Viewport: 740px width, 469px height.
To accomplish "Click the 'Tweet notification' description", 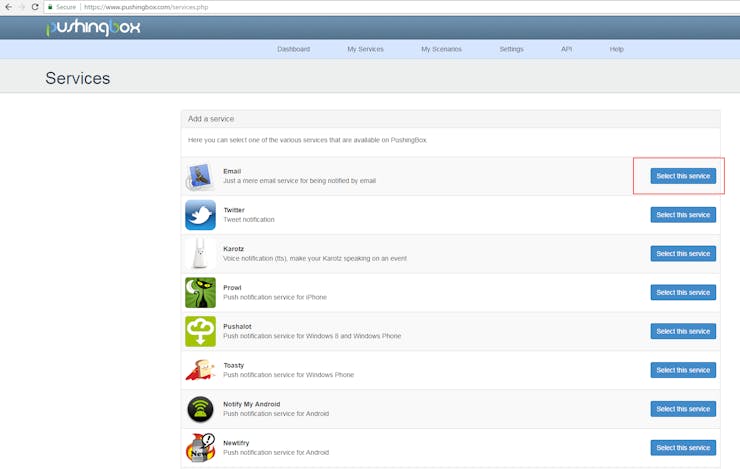I will click(249, 219).
